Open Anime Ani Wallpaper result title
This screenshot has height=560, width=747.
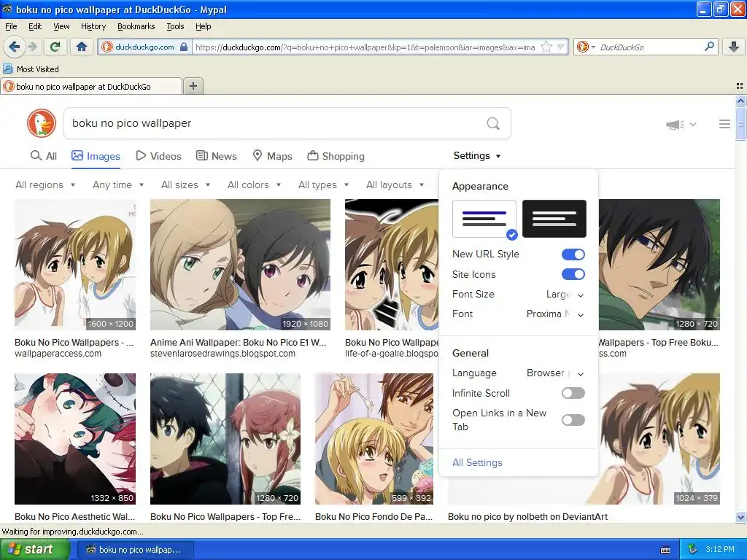pyautogui.click(x=239, y=343)
